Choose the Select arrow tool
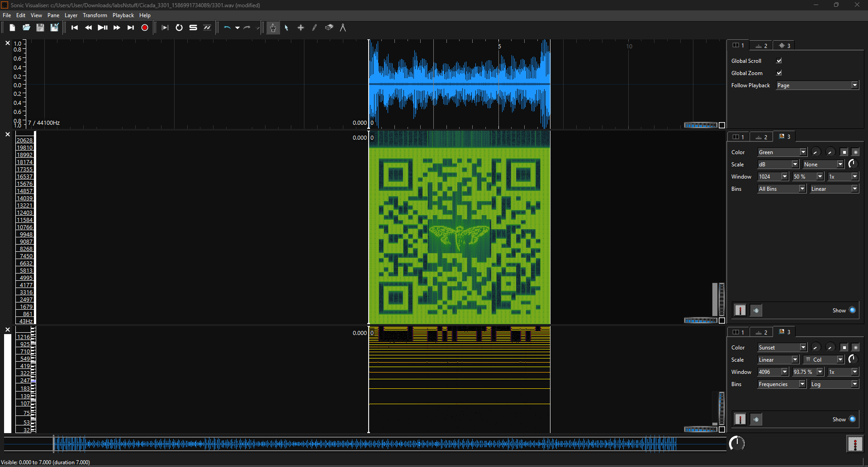Image resolution: width=868 pixels, height=467 pixels. (x=286, y=28)
